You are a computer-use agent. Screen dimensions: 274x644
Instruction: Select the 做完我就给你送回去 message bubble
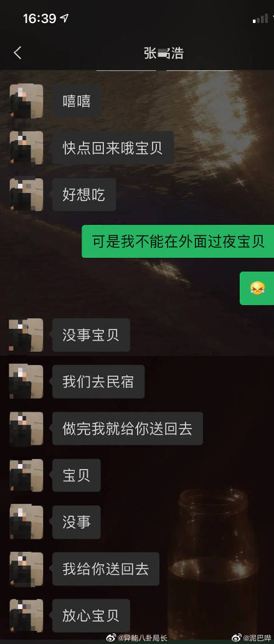pyautogui.click(x=127, y=429)
